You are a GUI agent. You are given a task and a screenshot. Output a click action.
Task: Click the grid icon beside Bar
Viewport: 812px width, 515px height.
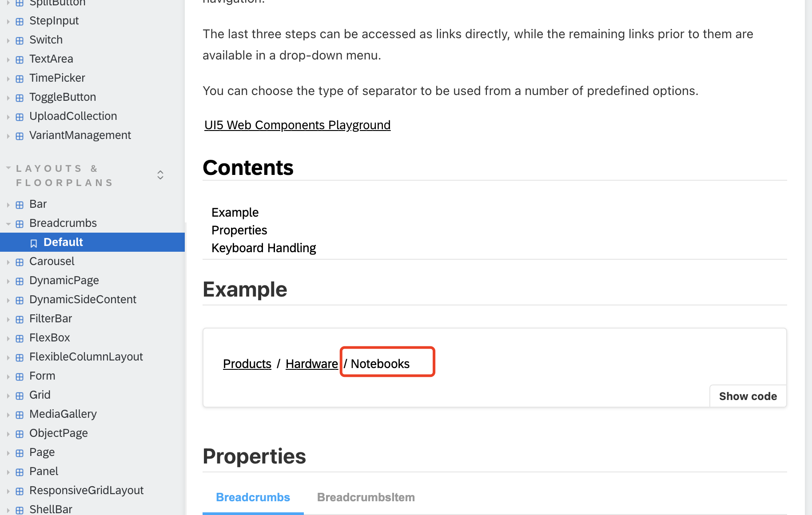coord(19,205)
